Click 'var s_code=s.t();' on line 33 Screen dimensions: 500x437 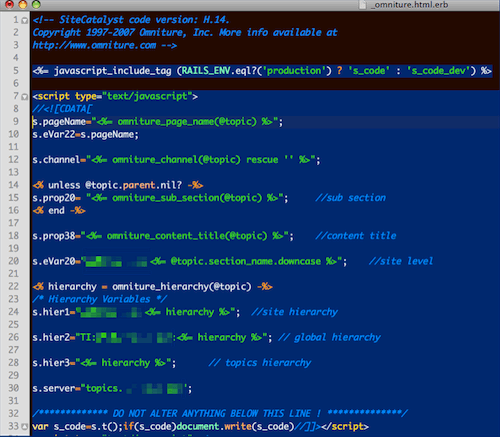78,426
